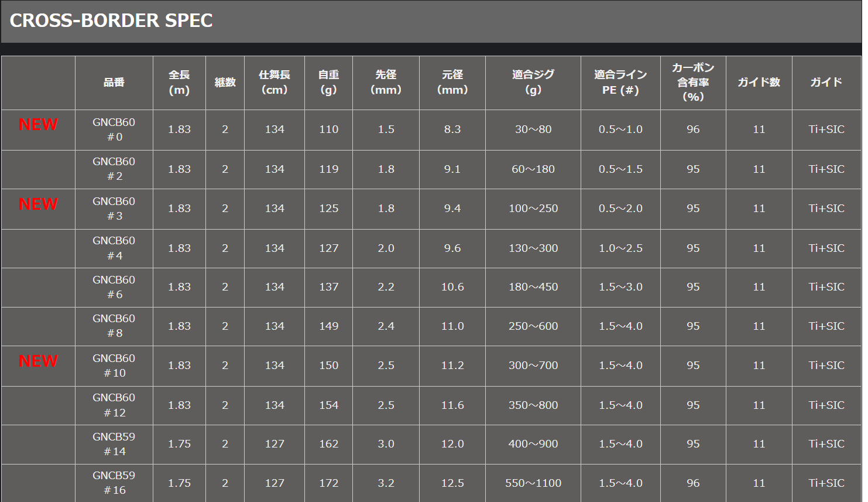
Task: Click the NEW badge beside GNCB60 #10
Action: (x=39, y=361)
